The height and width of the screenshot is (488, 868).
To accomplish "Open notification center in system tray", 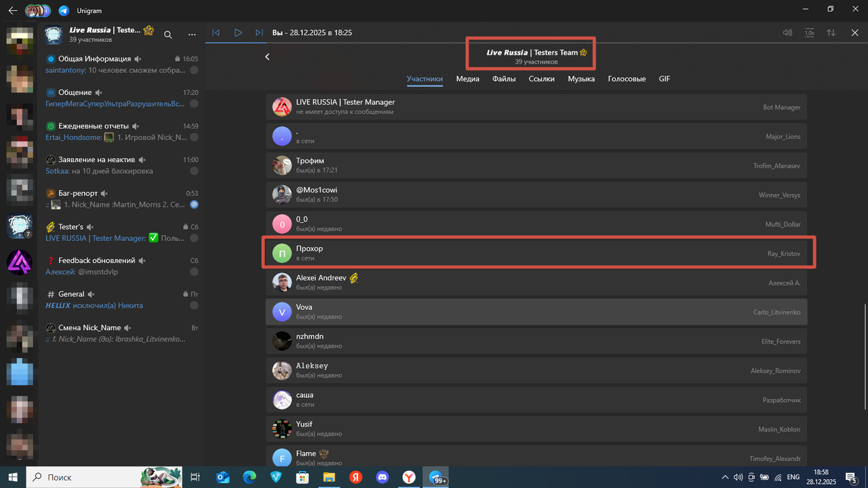I will 851,477.
